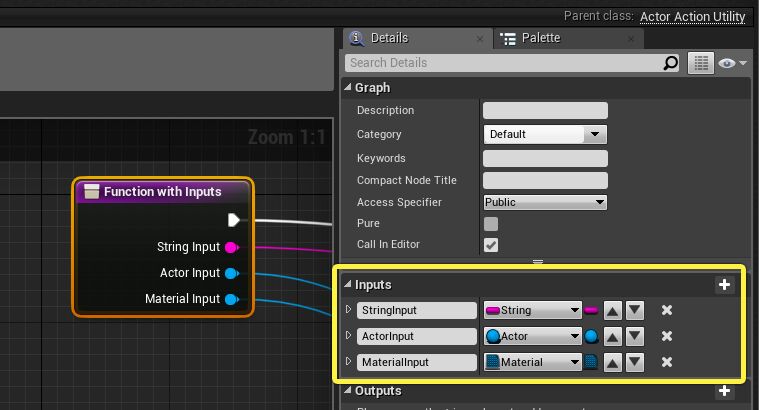
Task: Open the Material type dropdown
Action: 532,362
